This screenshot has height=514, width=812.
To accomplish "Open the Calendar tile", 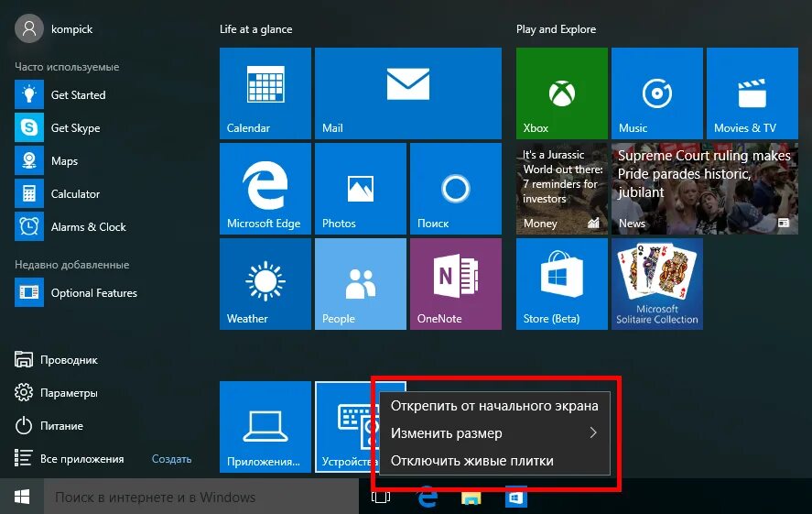I will [x=265, y=93].
